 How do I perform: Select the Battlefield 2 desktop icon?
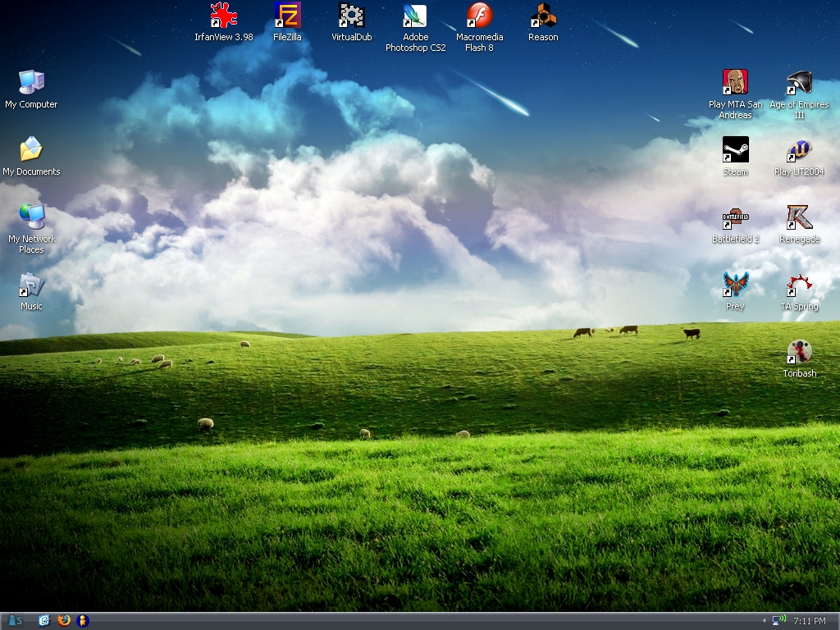pyautogui.click(x=735, y=217)
